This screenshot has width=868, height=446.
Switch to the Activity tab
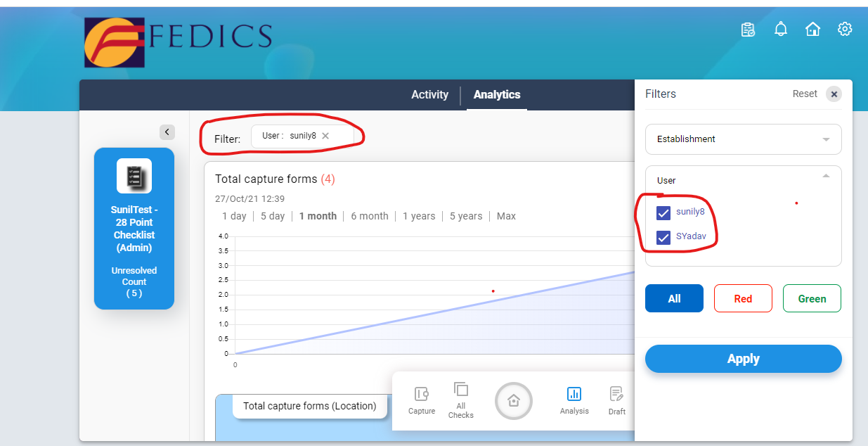point(429,95)
